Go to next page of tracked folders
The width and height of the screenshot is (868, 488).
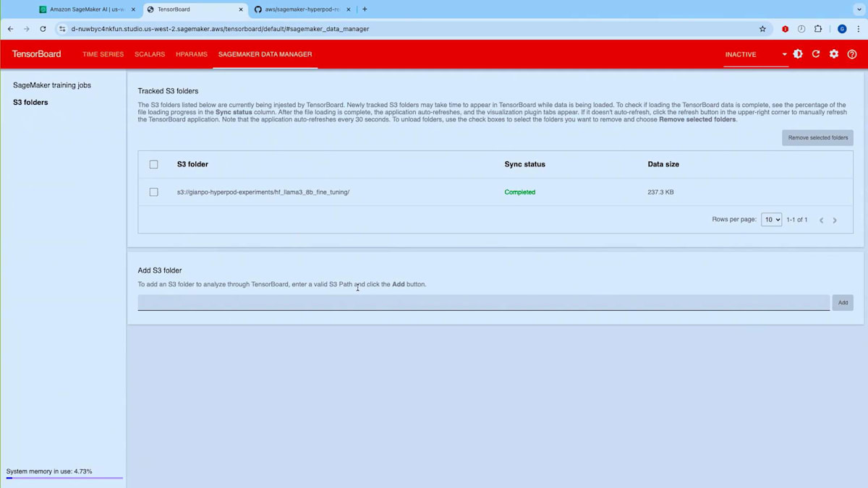(x=835, y=220)
